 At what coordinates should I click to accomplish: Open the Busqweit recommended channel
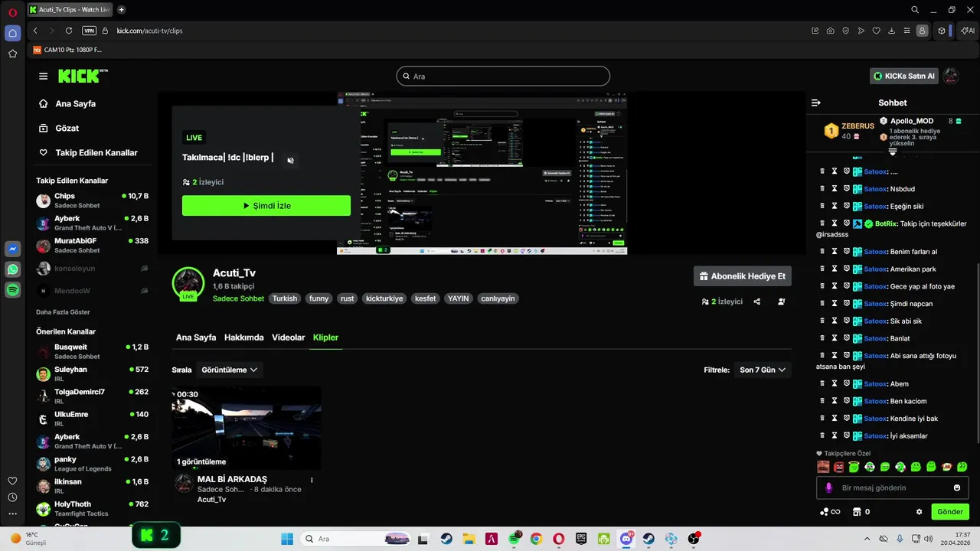point(92,351)
